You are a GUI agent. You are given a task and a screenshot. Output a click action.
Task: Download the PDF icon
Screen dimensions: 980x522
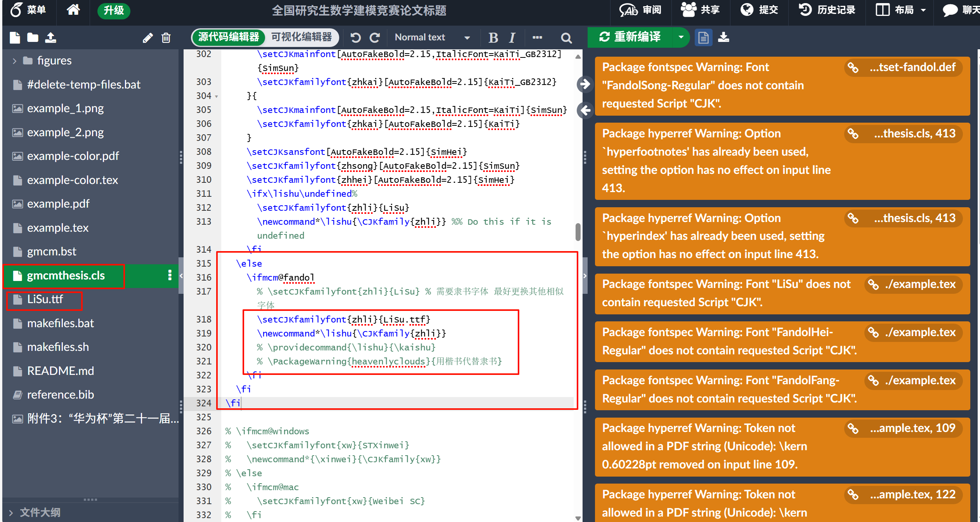pyautogui.click(x=723, y=38)
